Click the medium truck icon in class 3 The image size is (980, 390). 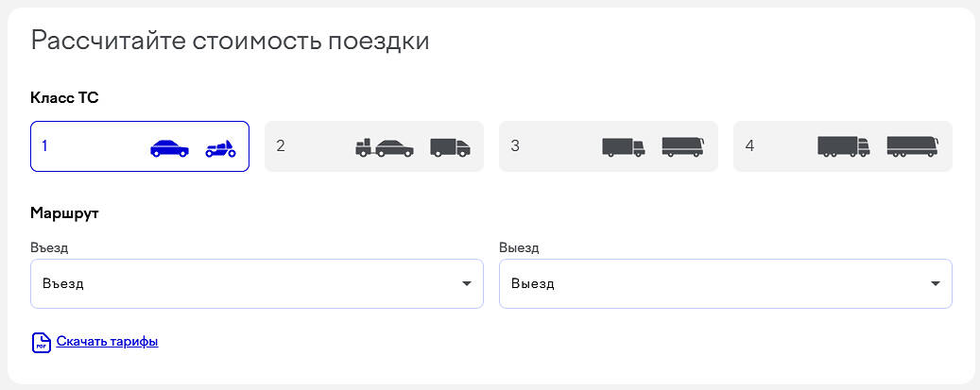click(x=623, y=147)
